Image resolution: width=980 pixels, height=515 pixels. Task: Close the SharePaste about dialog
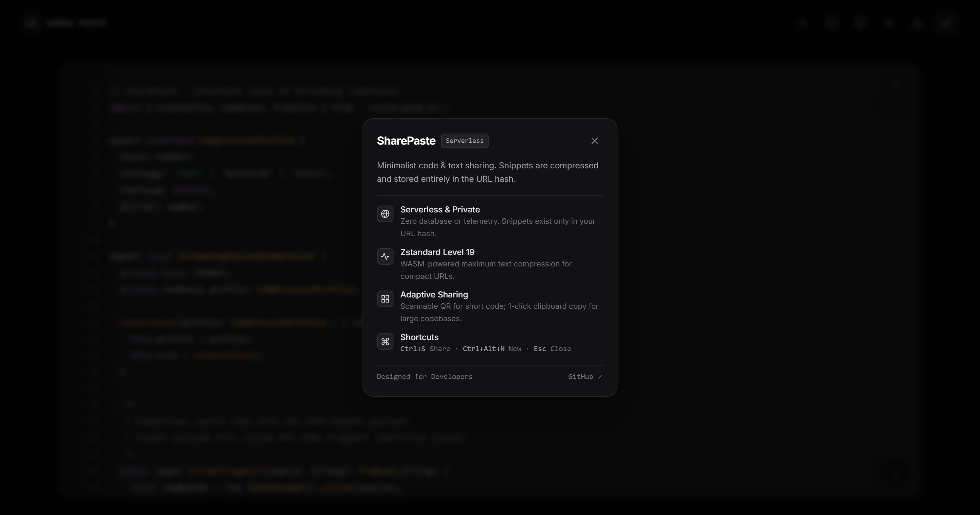click(595, 141)
